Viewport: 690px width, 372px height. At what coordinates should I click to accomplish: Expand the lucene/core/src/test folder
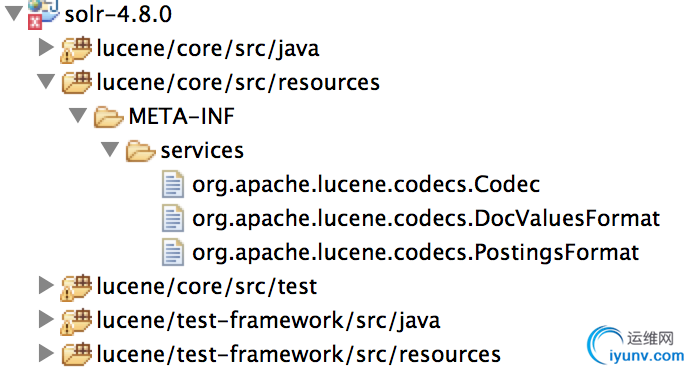pos(46,285)
